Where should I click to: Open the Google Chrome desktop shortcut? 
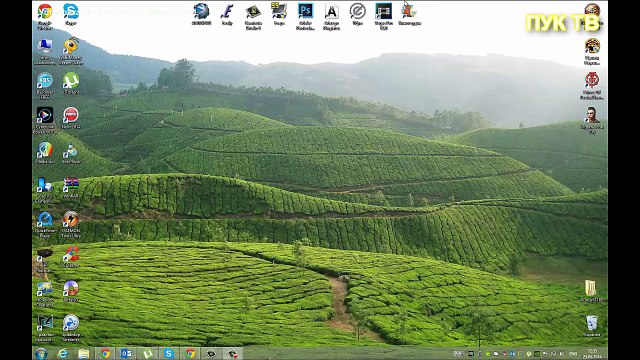pos(44,16)
